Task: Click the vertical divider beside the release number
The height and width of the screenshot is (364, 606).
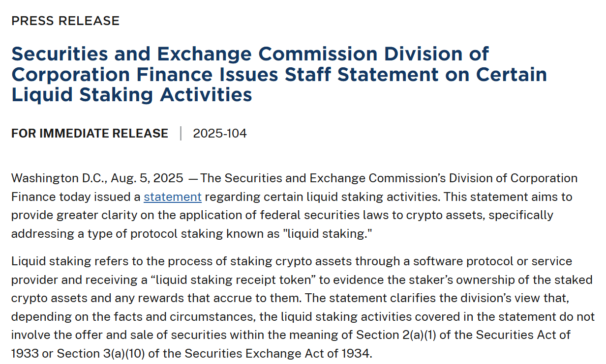Action: [181, 133]
